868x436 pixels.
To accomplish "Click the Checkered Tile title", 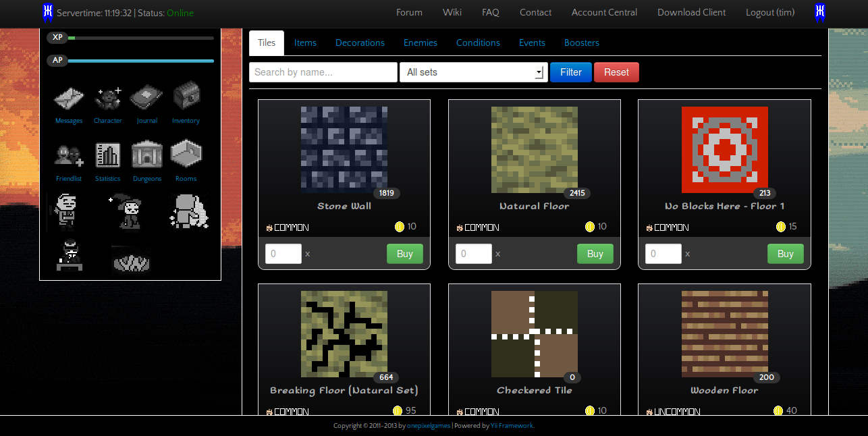I will pos(535,390).
